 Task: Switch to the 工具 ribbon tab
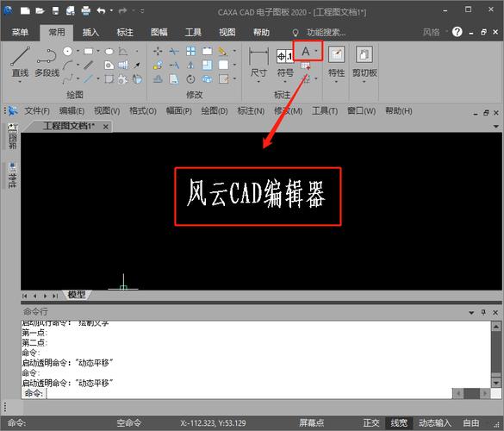pos(193,32)
